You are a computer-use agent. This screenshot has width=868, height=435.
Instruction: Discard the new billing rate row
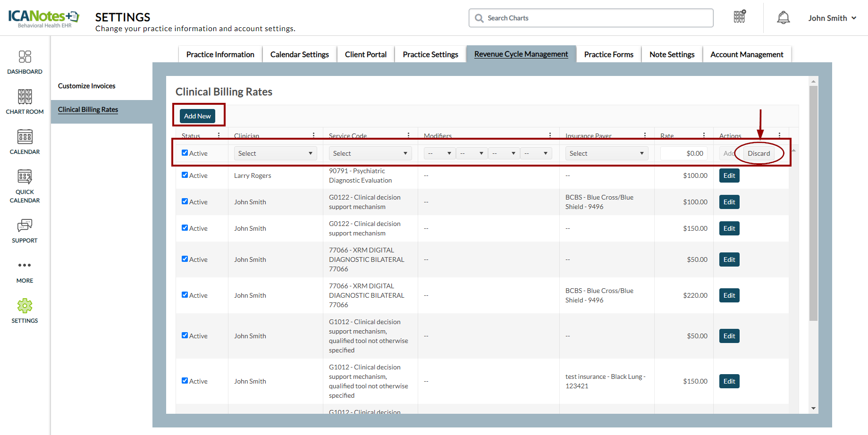click(x=758, y=153)
